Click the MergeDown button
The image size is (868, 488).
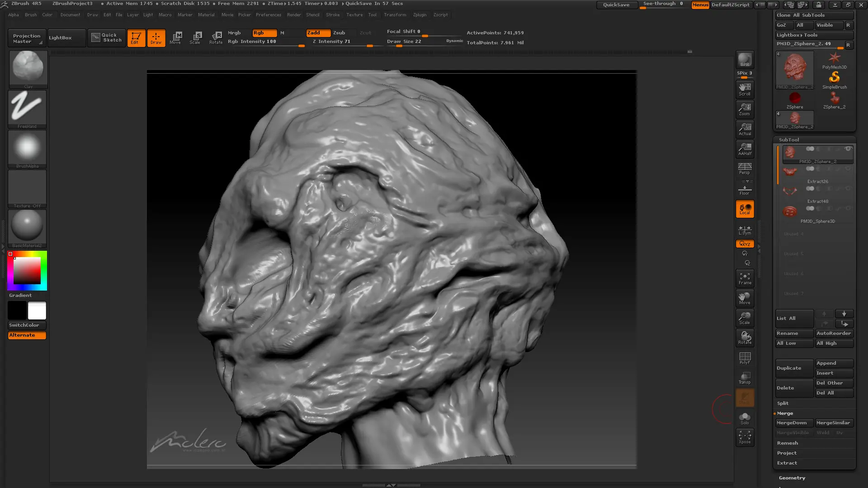point(794,423)
